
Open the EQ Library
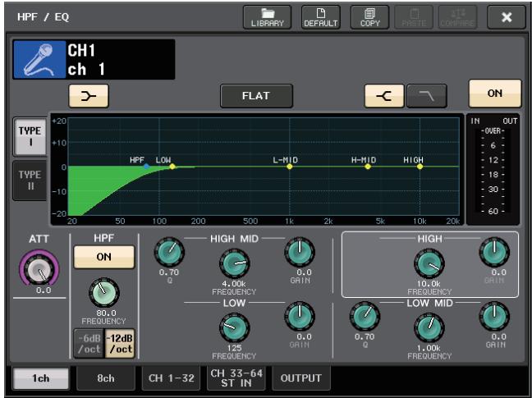coord(267,17)
